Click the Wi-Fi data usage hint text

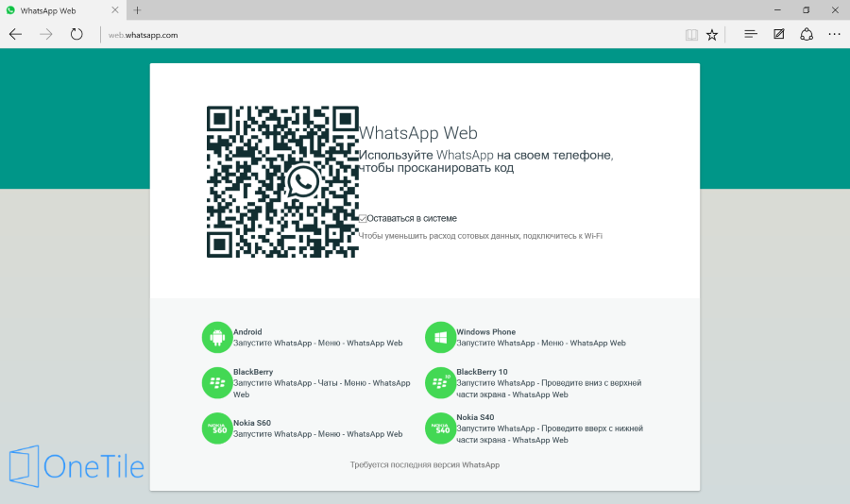[481, 236]
